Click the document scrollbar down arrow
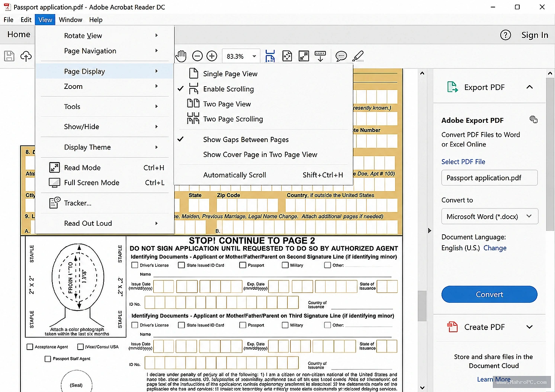 click(x=422, y=388)
